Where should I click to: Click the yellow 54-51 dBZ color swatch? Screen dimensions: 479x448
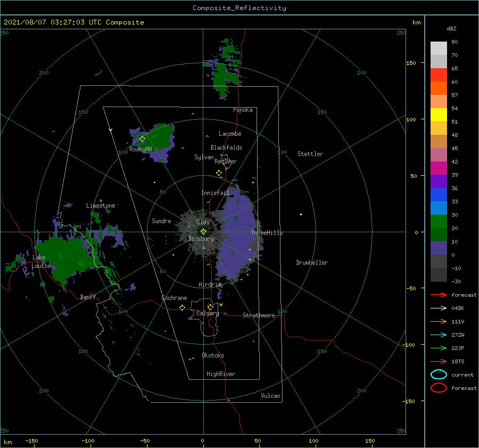click(439, 115)
